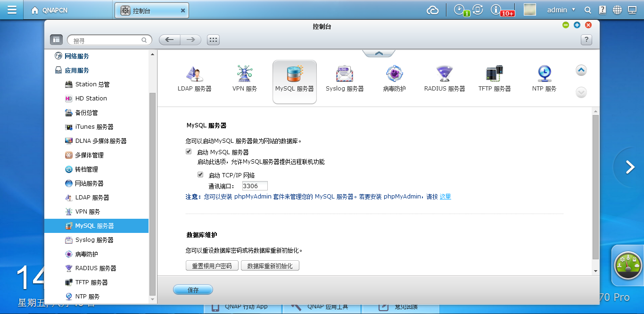Open TFTP 服务器 from the icon strip
The width and height of the screenshot is (644, 314).
[495, 79]
